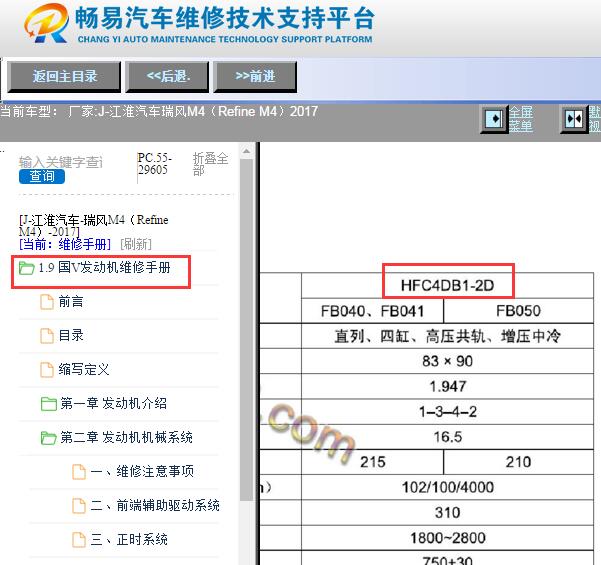Go forward with the >>前进 button

255,77
